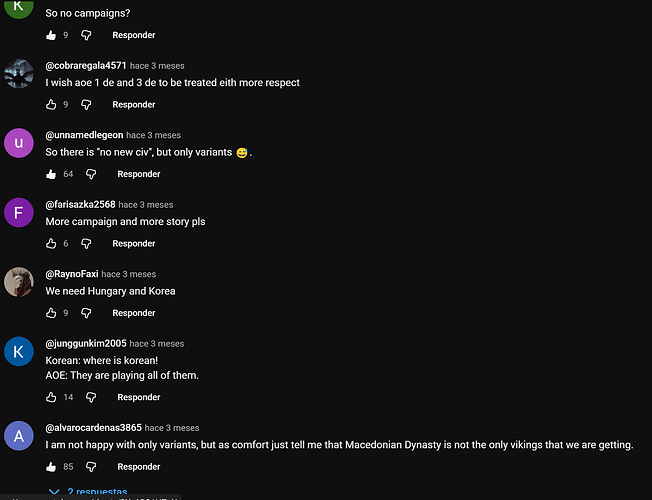Like the 'More campaign and more story' comment
This screenshot has height=500, width=652.
point(51,243)
